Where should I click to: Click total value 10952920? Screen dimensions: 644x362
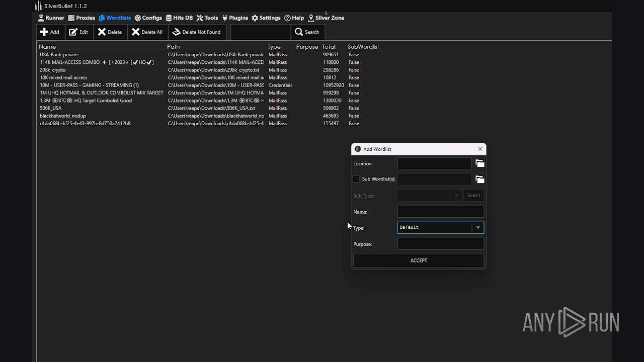tap(334, 85)
